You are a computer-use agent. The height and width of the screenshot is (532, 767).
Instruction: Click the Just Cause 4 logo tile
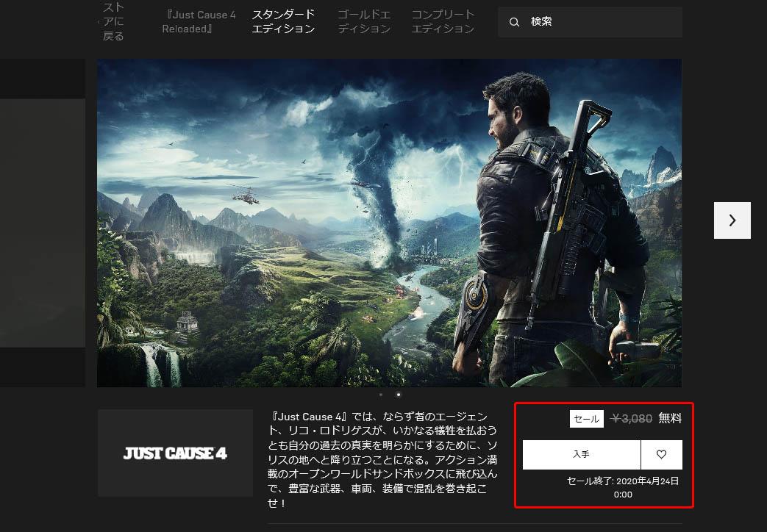click(x=175, y=453)
